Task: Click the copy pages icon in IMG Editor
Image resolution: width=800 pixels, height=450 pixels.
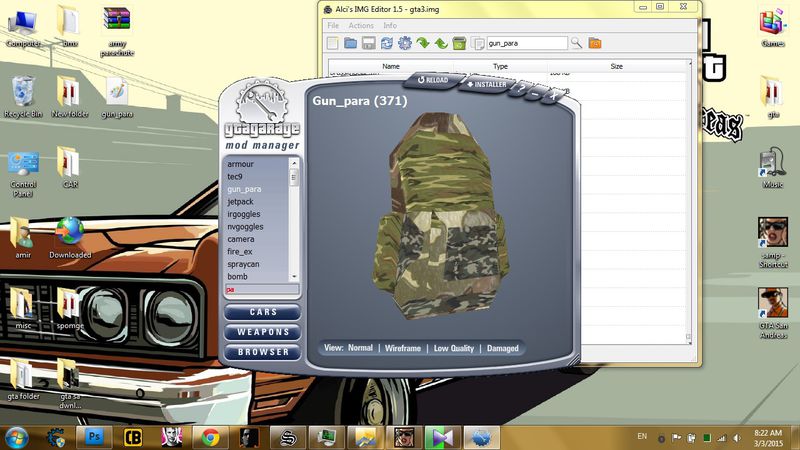Action: coord(478,43)
